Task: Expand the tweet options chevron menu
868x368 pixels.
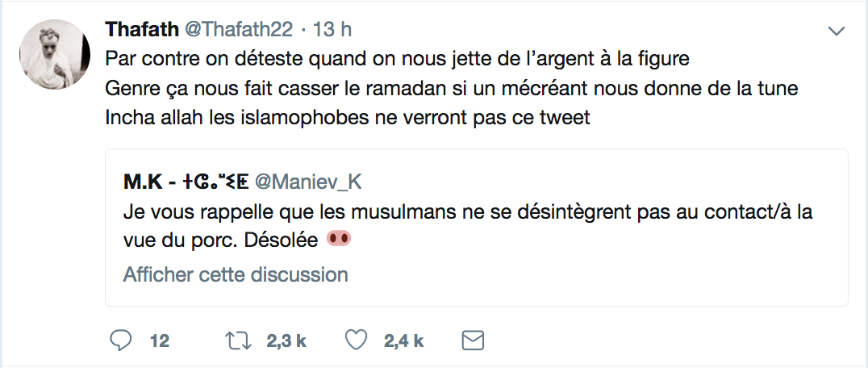Action: (x=837, y=32)
